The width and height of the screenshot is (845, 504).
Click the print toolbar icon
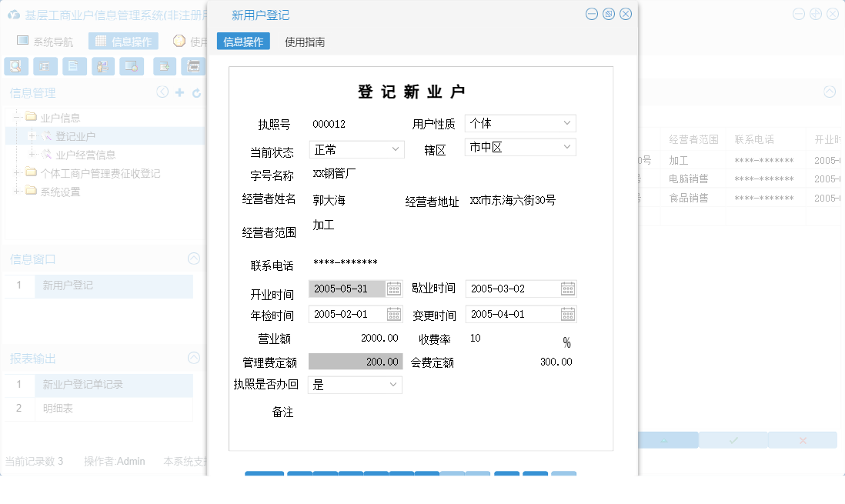[192, 66]
